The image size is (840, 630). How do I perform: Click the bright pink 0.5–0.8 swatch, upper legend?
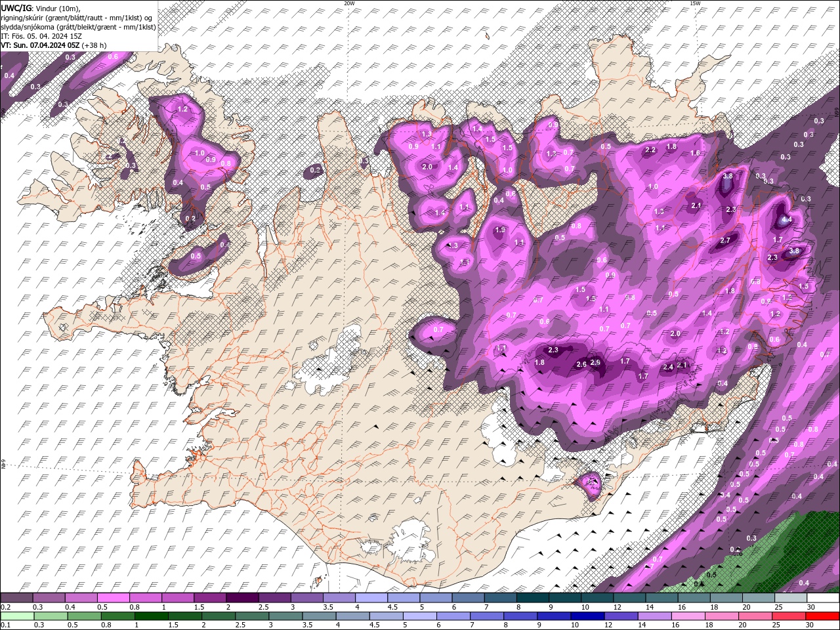(x=113, y=598)
